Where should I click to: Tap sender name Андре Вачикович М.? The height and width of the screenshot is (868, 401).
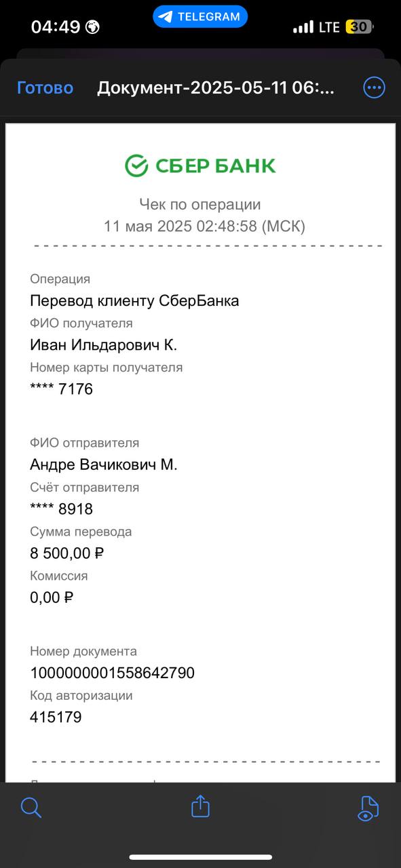tap(104, 465)
